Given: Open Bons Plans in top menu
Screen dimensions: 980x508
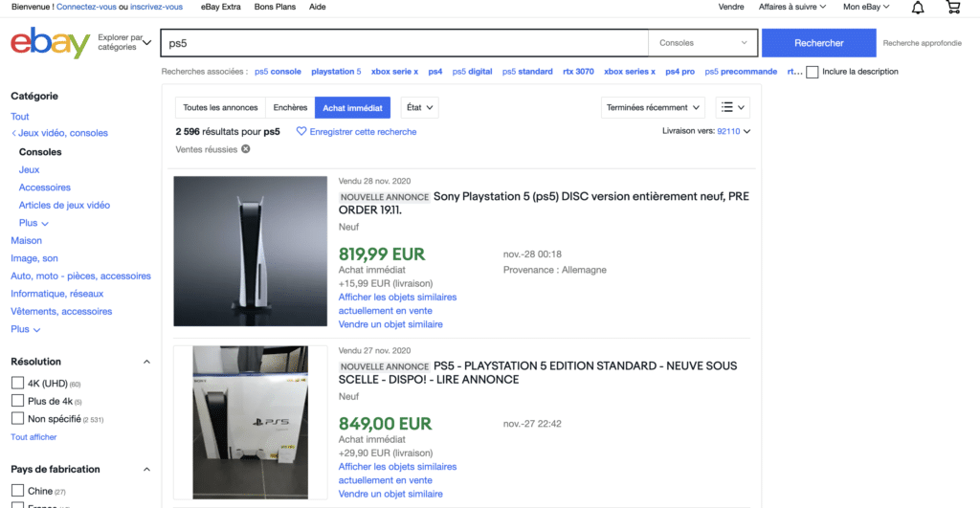Looking at the screenshot, I should pos(275,7).
